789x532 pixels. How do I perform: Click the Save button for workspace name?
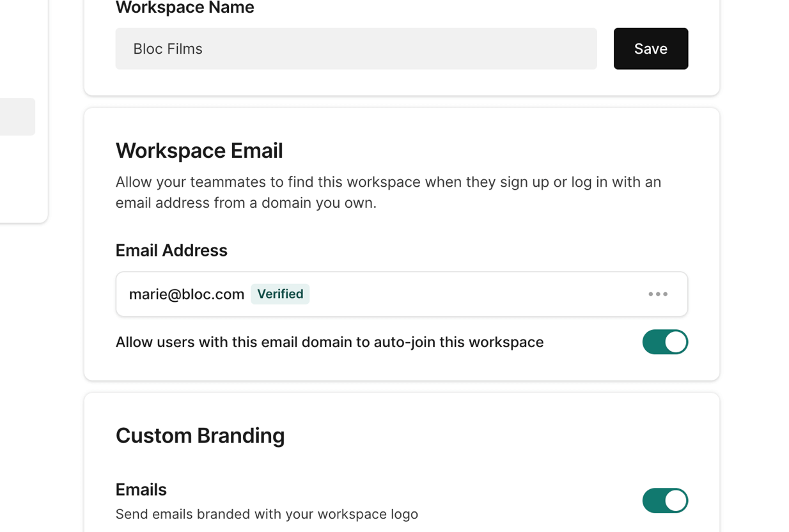[650, 49]
